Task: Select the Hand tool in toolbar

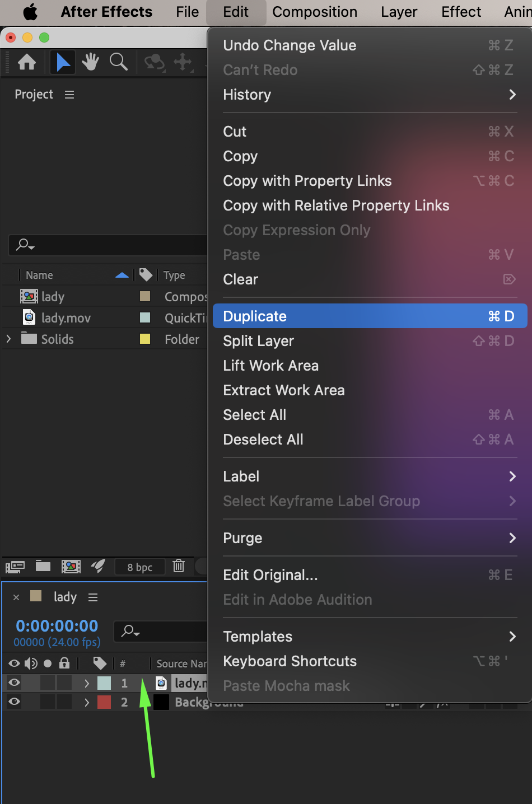Action: (90, 62)
